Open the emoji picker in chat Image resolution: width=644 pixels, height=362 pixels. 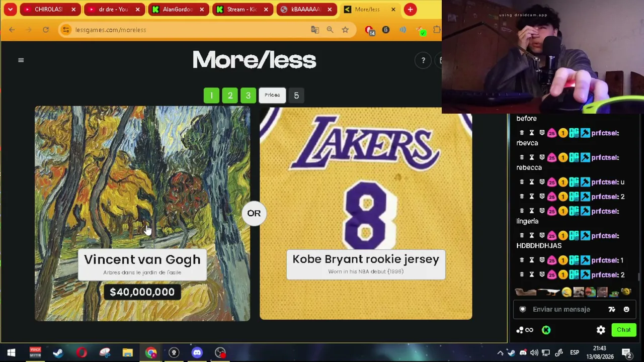626,309
